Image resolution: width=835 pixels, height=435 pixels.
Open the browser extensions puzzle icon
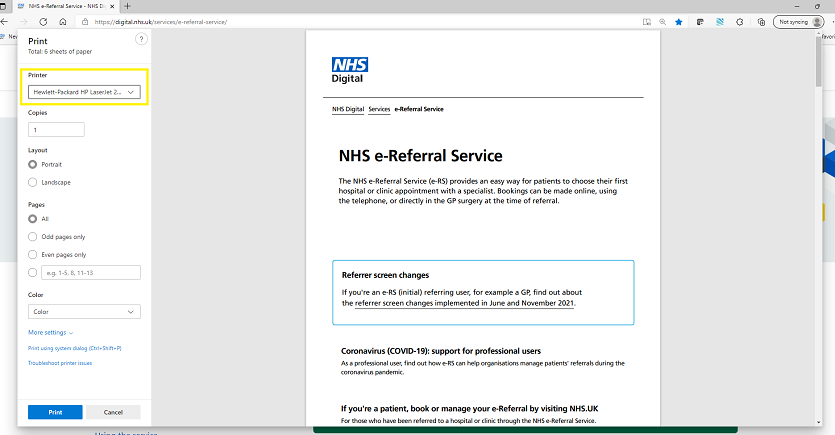(740, 22)
